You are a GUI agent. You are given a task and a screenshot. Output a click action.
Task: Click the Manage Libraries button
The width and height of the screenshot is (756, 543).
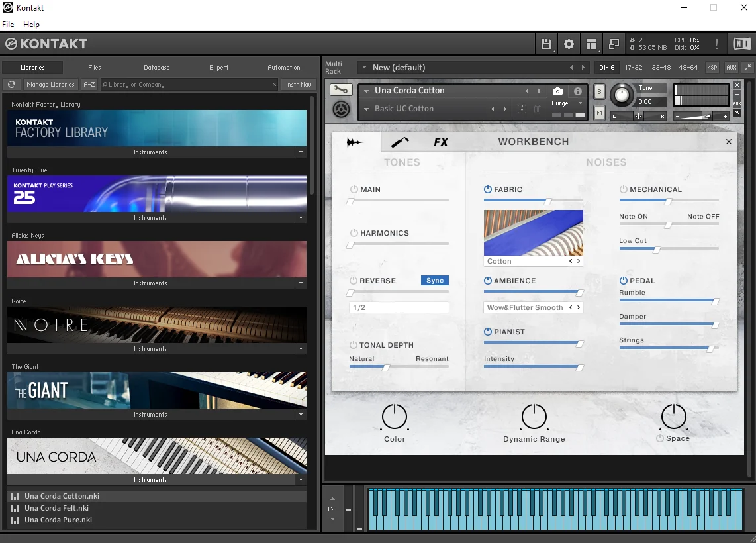coord(50,84)
